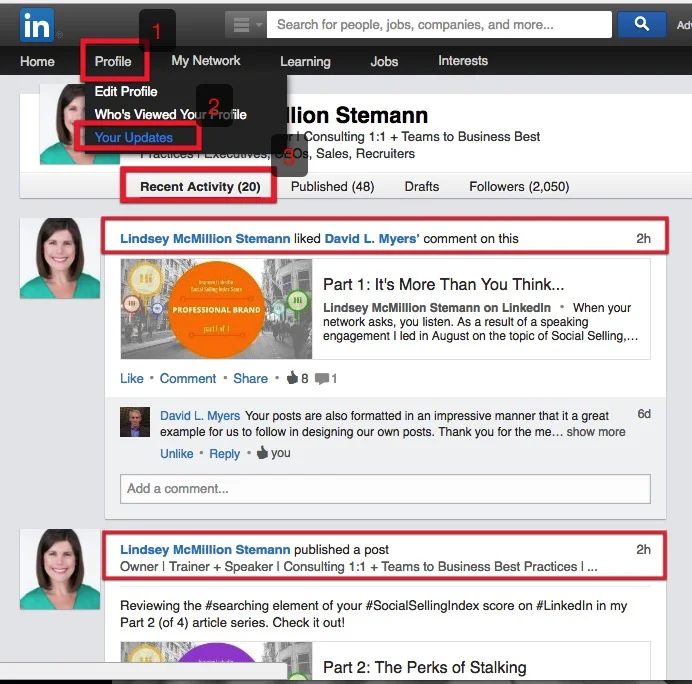Screen dimensions: 692x684
Task: Open Part 1: It's More Than You Think title
Action: pyautogui.click(x=444, y=285)
